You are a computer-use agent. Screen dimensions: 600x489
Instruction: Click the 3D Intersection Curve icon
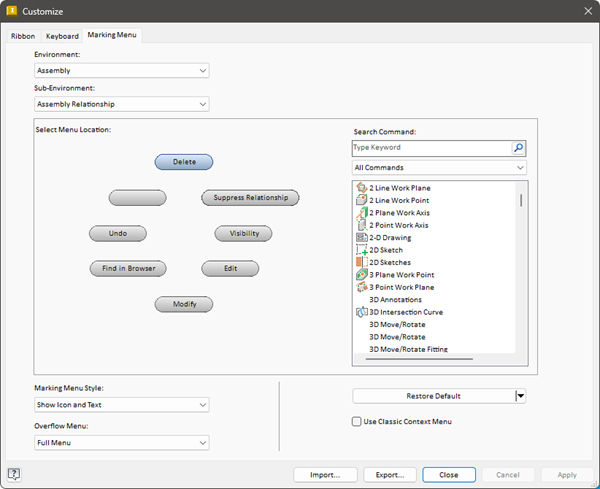tap(362, 312)
